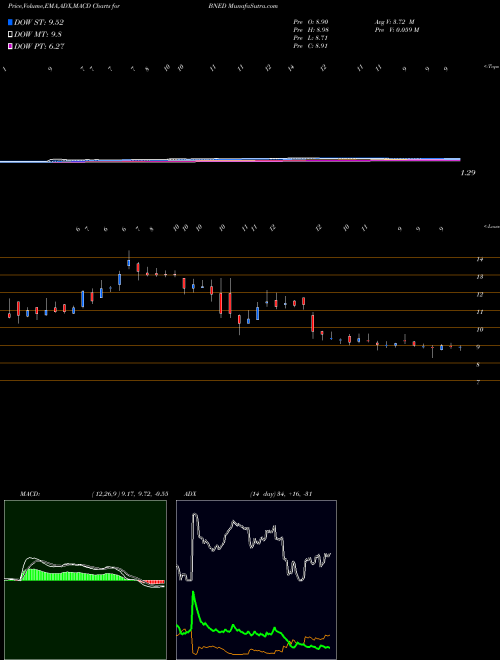Click the 'Pre C: 8.91' value
Viewport: 500px width, 660px height.
click(310, 46)
